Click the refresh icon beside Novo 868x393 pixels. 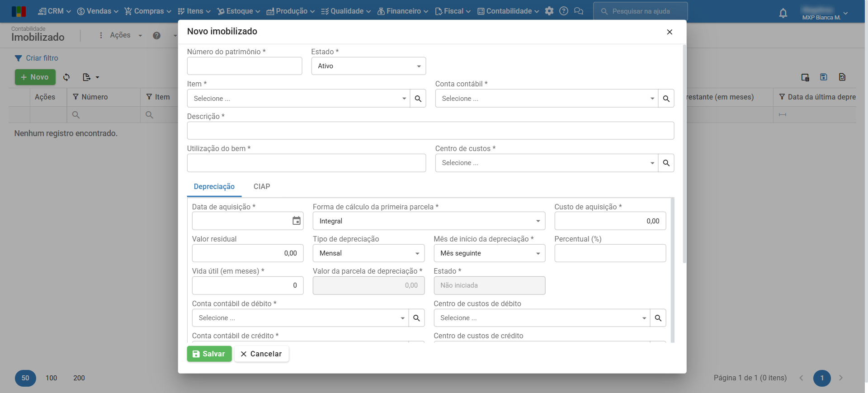66,77
